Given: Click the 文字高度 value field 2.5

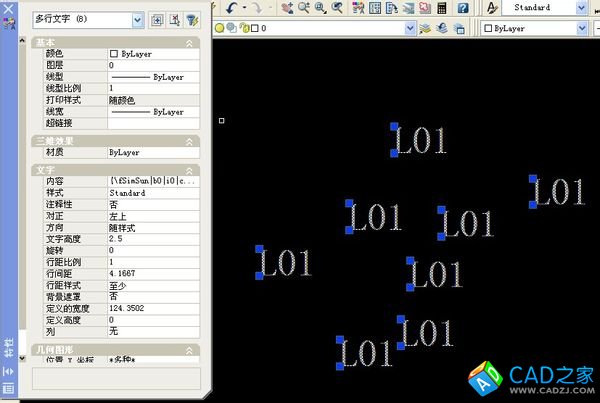Looking at the screenshot, I should [152, 239].
